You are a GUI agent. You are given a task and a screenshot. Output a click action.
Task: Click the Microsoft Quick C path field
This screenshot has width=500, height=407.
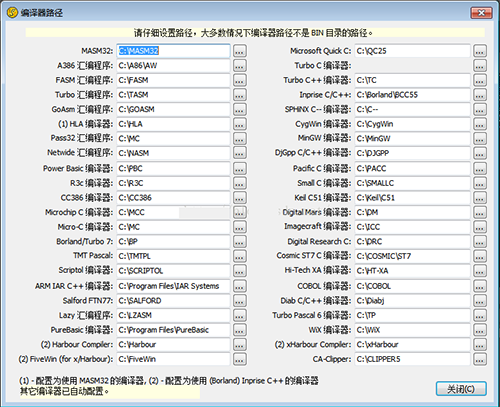point(412,51)
